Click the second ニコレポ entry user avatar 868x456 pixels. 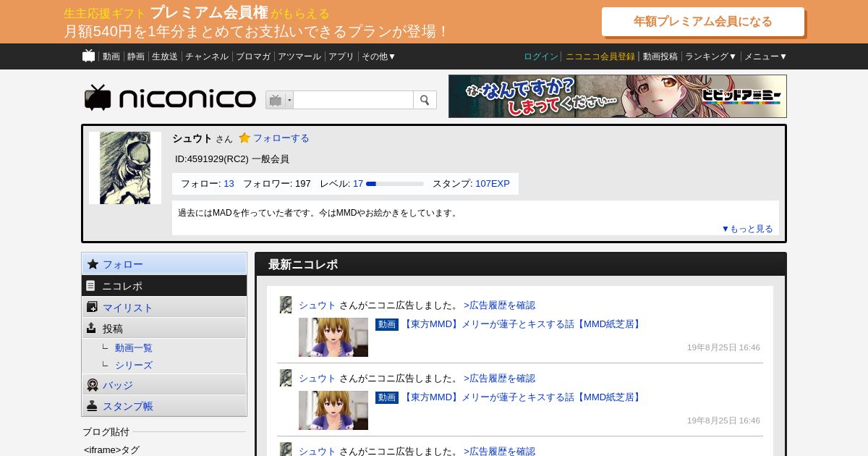click(286, 378)
